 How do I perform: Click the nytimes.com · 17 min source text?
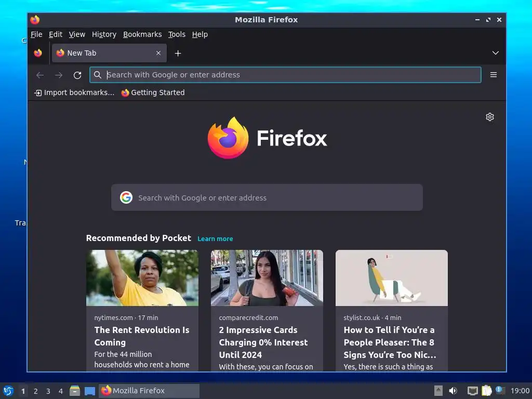coord(126,318)
